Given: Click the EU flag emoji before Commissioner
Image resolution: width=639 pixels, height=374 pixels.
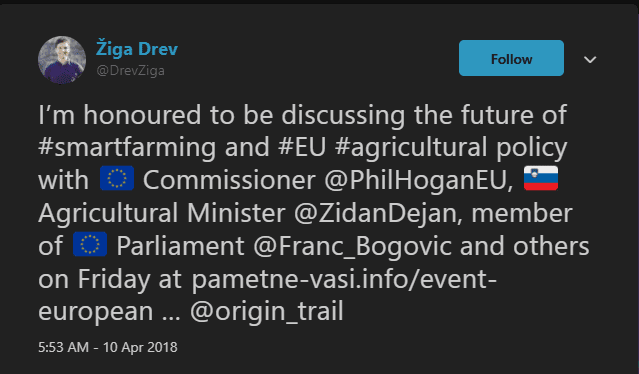Looking at the screenshot, I should [117, 178].
